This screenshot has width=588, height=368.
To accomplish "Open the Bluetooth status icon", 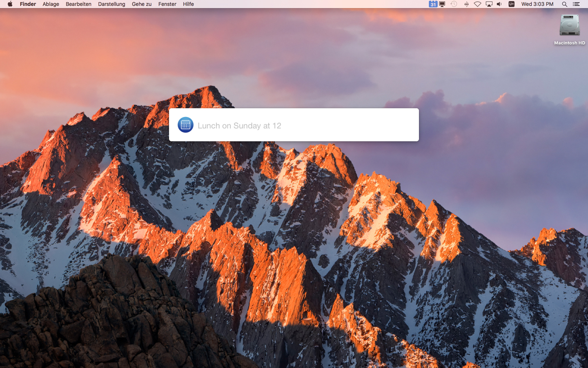I will (x=466, y=4).
